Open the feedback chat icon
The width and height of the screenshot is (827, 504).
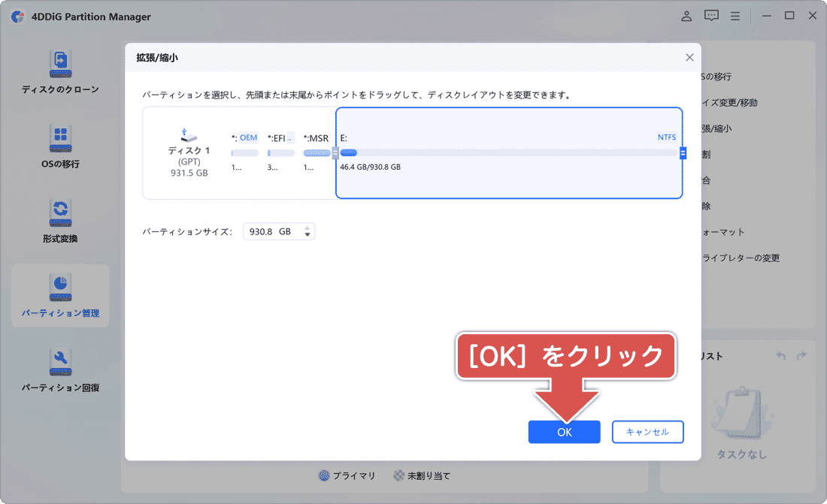(710, 15)
